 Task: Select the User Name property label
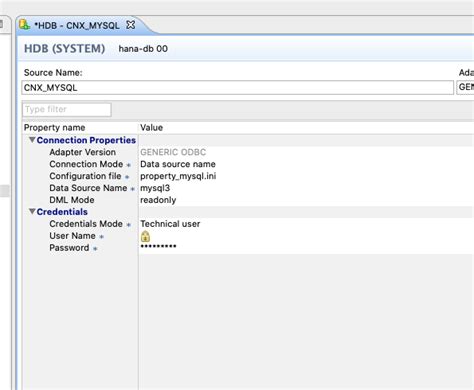72,236
